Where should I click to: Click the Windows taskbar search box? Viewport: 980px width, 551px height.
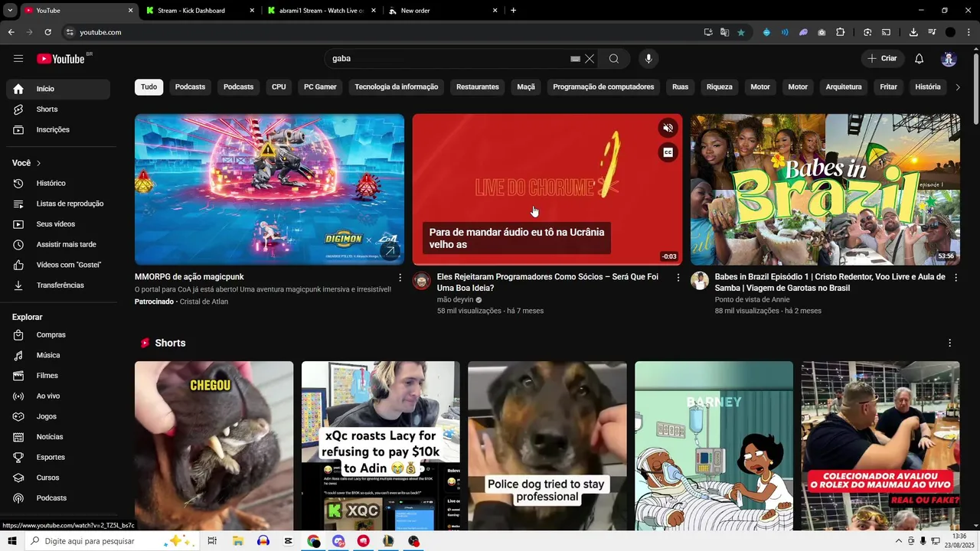113,541
